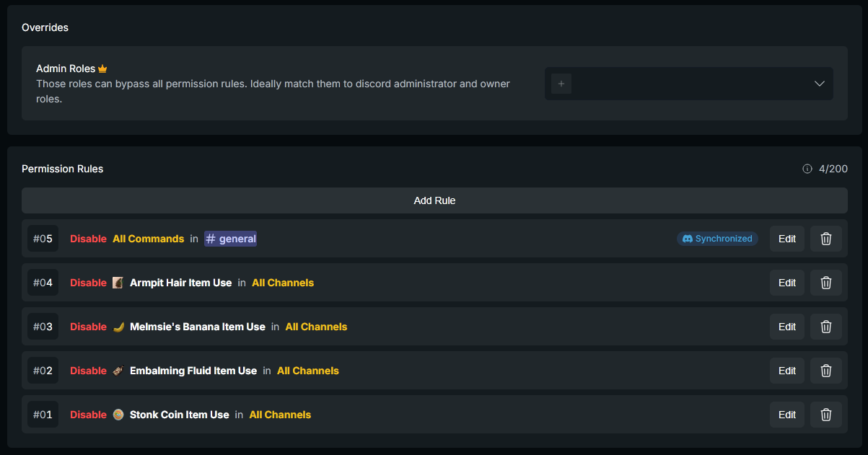
Task: Delete rule #05 using its trash icon
Action: pos(825,239)
